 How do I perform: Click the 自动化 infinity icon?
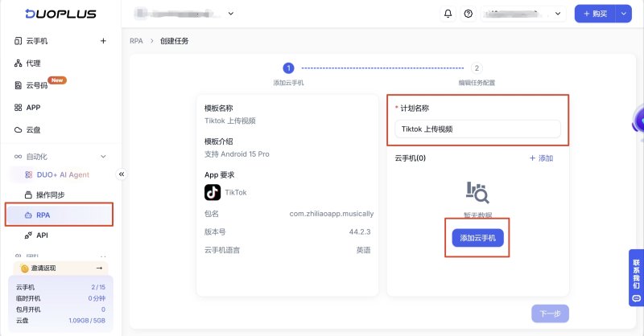click(18, 157)
